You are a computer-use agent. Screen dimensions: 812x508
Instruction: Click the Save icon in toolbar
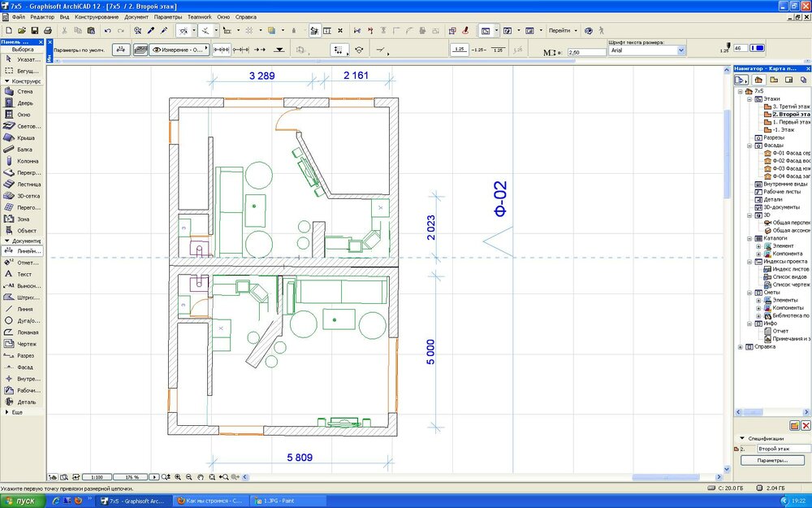pyautogui.click(x=34, y=30)
